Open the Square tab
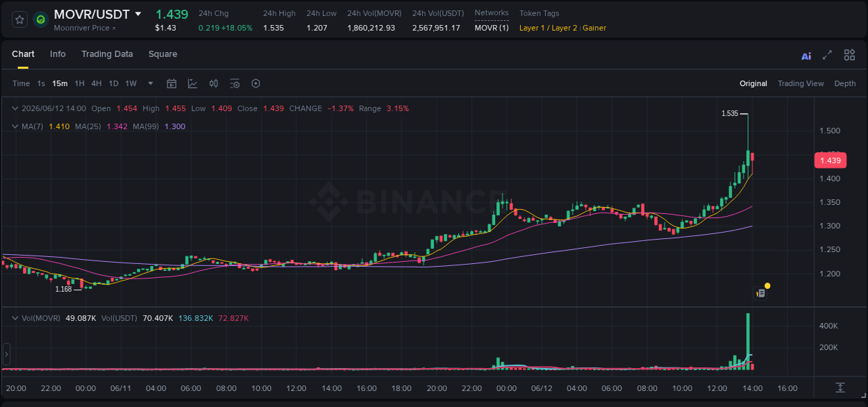This screenshot has width=868, height=407. [x=162, y=54]
